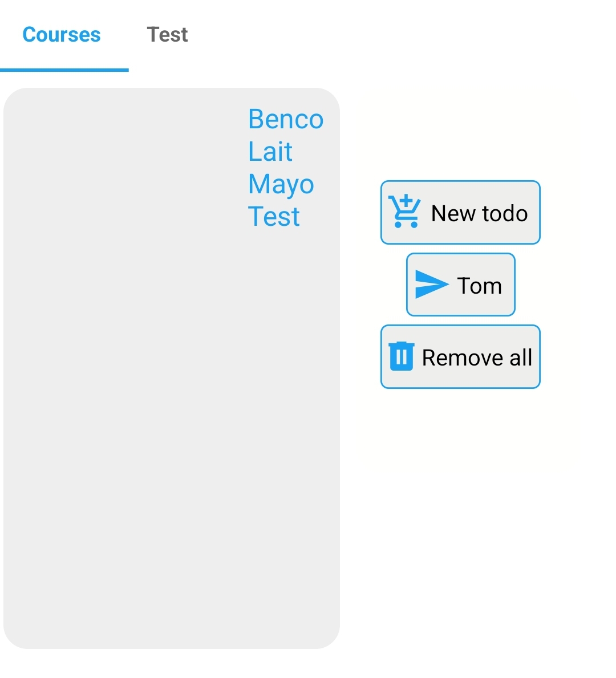
Task: Click the word Tom on the send button
Action: tap(479, 286)
